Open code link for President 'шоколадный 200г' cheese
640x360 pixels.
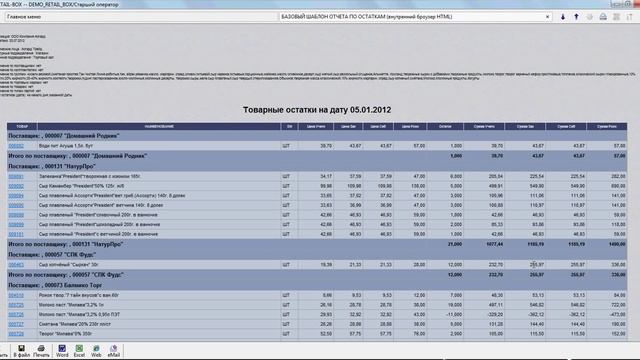[16, 224]
